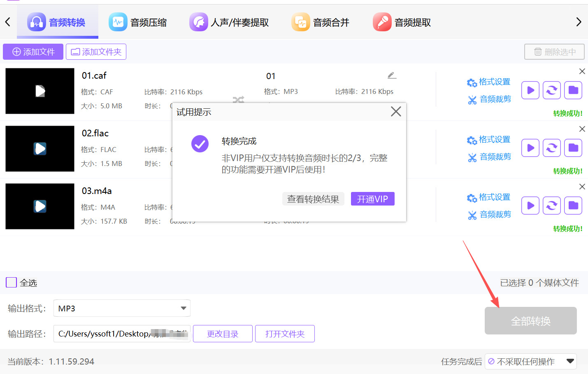588x374 pixels.
Task: Switch to the audio compression tab
Action: [x=138, y=22]
